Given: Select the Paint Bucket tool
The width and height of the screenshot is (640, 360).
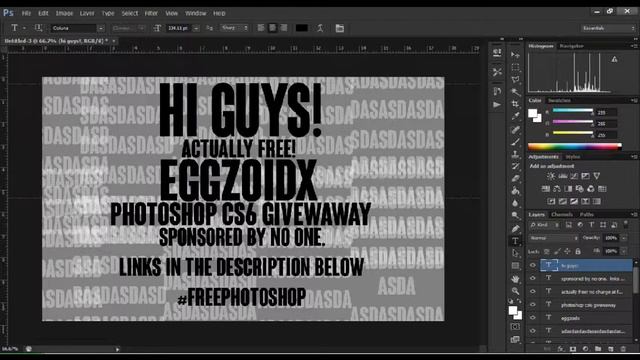Looking at the screenshot, I should tap(516, 191).
